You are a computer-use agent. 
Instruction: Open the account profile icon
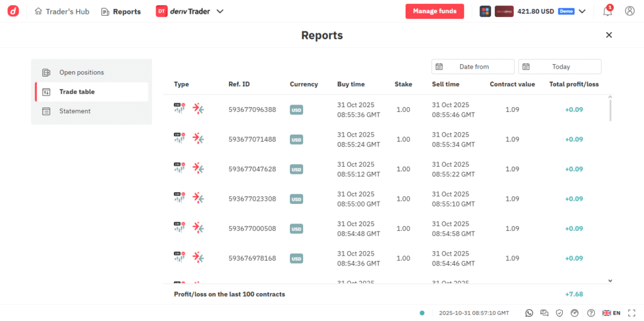click(630, 11)
